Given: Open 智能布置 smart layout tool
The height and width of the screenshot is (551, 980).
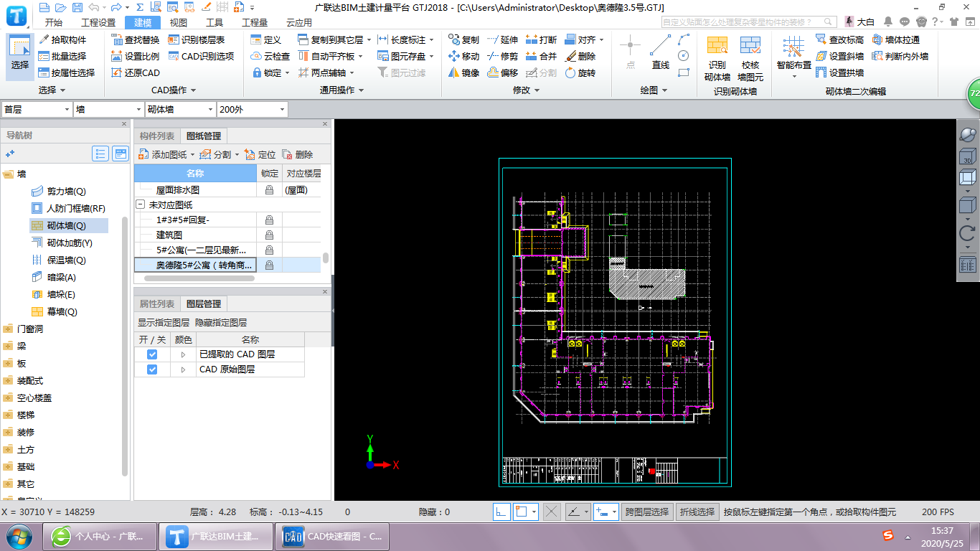Looking at the screenshot, I should (793, 57).
